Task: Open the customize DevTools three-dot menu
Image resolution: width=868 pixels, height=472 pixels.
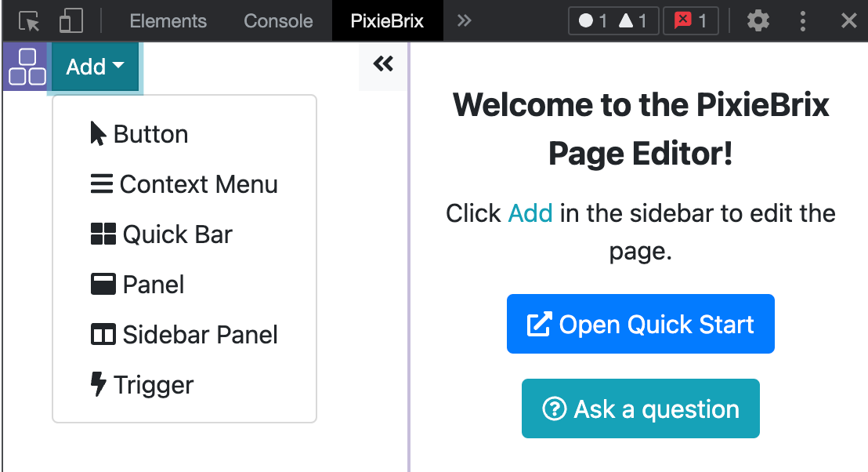Action: (803, 20)
